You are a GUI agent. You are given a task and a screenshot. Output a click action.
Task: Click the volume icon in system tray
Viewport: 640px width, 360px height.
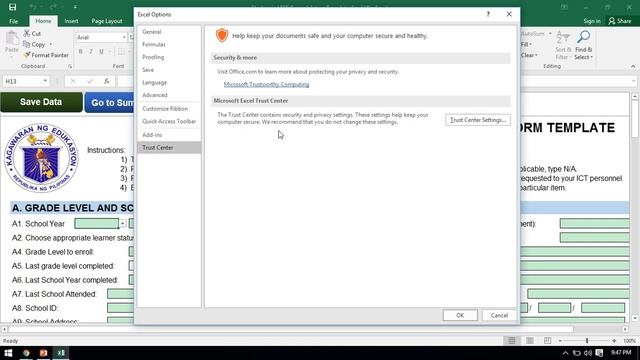588,353
